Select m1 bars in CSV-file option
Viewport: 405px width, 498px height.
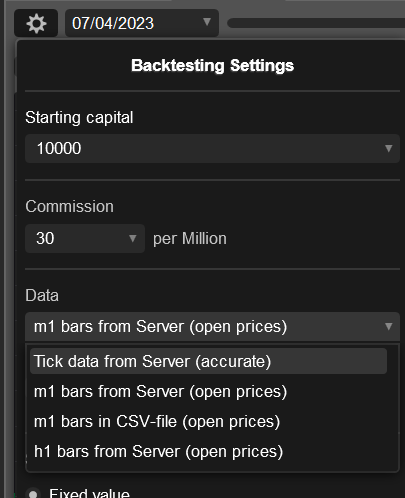pyautogui.click(x=208, y=421)
